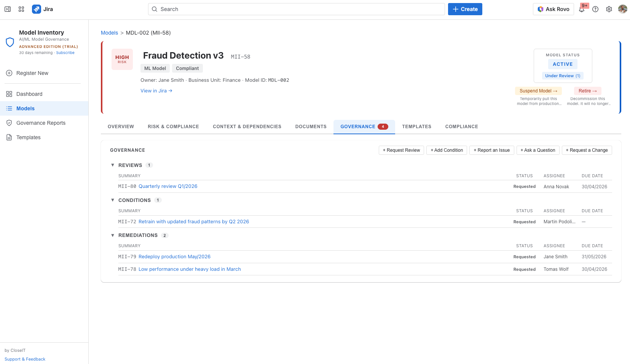Open Governance Reports in sidebar
The width and height of the screenshot is (630, 364).
(41, 123)
